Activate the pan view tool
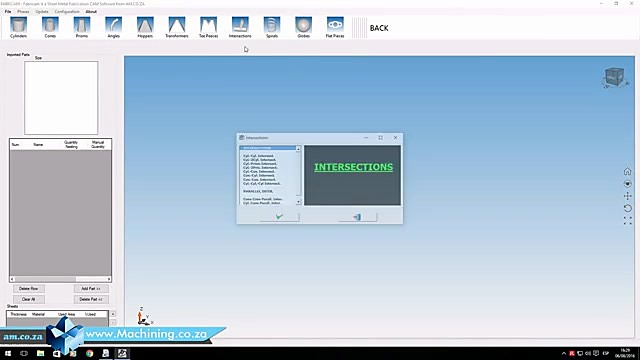Screen dimensions: 640x360 pyautogui.click(x=627, y=196)
